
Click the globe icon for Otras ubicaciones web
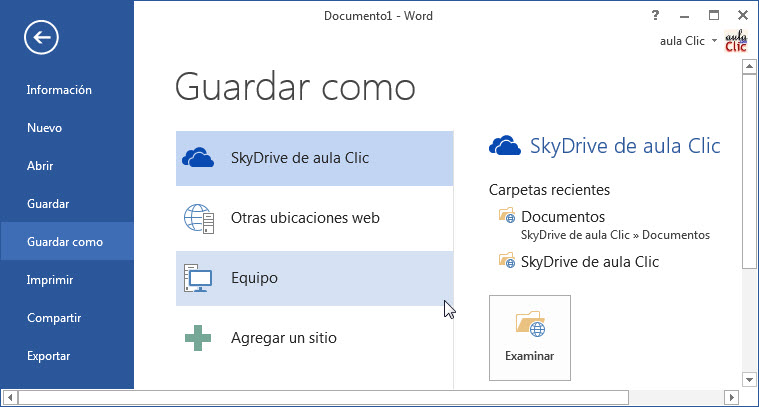(199, 218)
